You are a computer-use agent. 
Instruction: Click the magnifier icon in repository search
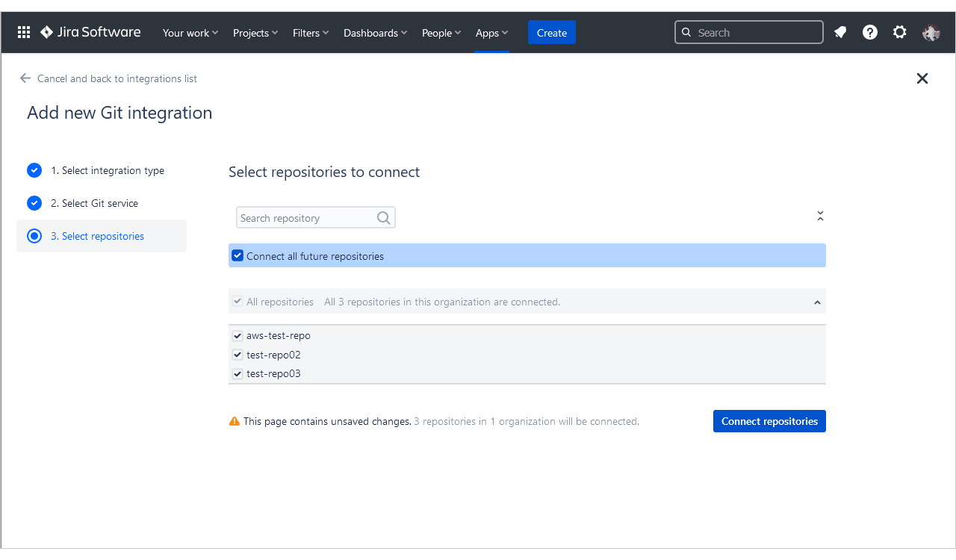pyautogui.click(x=383, y=218)
